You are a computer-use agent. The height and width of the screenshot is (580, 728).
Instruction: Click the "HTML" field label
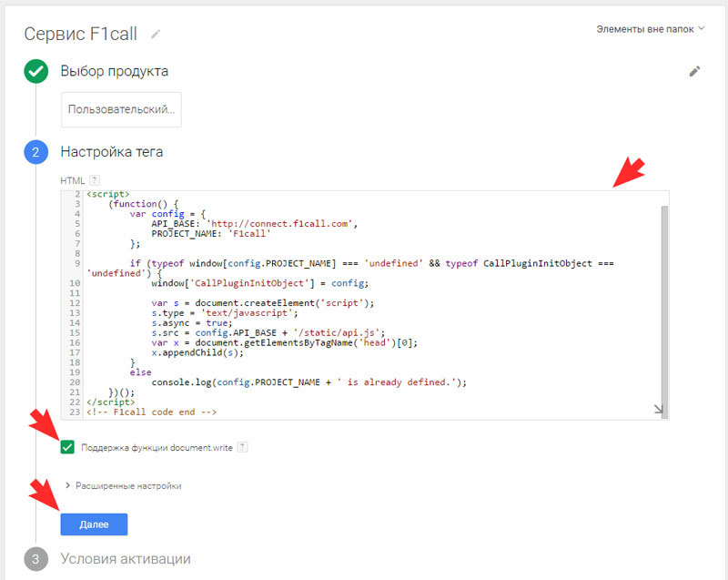coord(73,180)
